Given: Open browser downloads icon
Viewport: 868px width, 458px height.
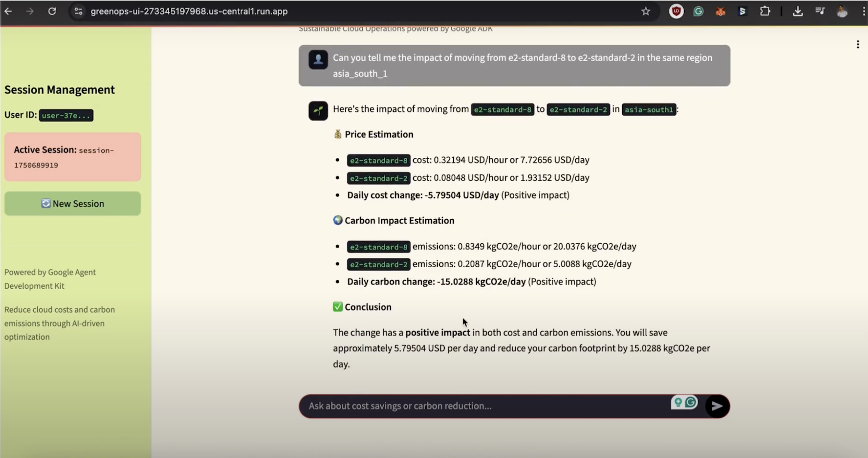Looking at the screenshot, I should (x=798, y=12).
